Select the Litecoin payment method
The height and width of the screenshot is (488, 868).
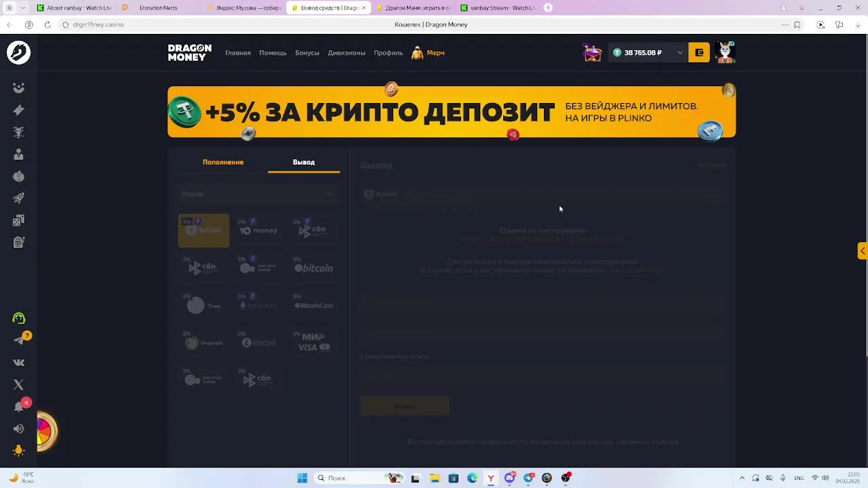coord(258,343)
